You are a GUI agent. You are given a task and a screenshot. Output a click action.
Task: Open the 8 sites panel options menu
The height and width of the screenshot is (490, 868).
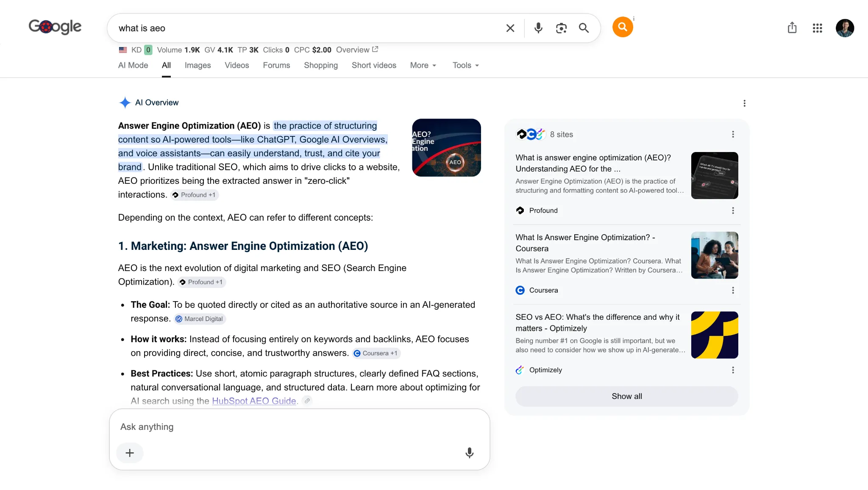pos(733,134)
